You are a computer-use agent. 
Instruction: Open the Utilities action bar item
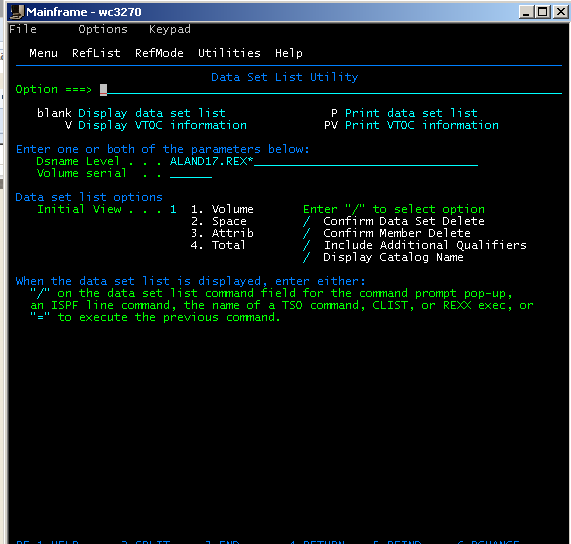[x=229, y=53]
